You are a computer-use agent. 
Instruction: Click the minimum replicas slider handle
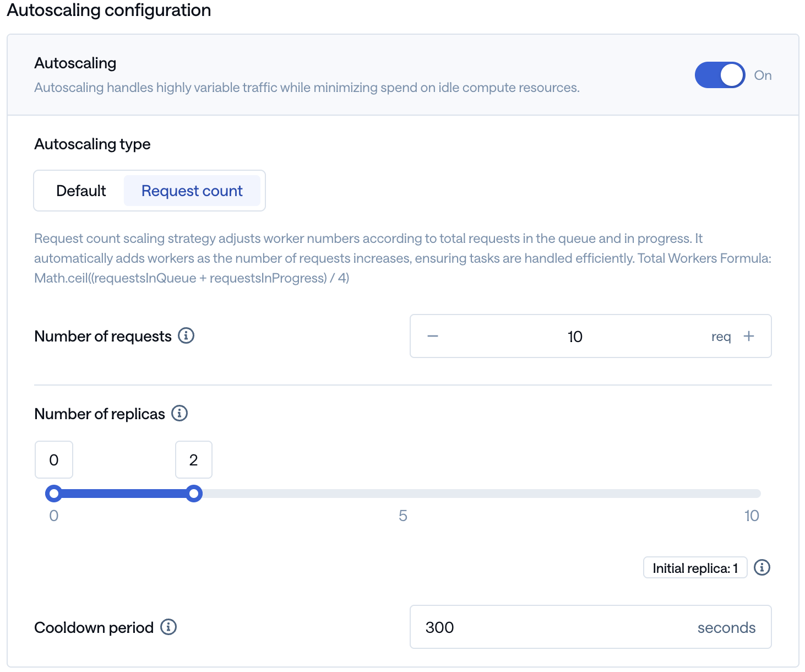click(54, 494)
